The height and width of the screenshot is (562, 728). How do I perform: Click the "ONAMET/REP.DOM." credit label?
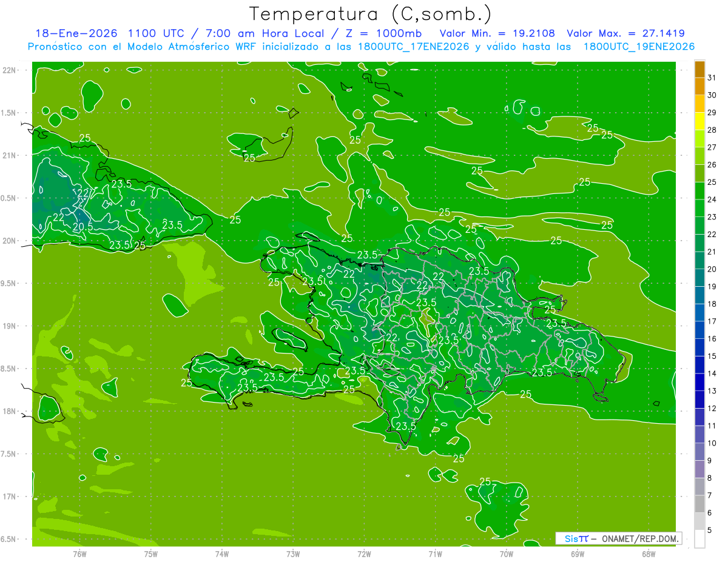[x=641, y=538]
